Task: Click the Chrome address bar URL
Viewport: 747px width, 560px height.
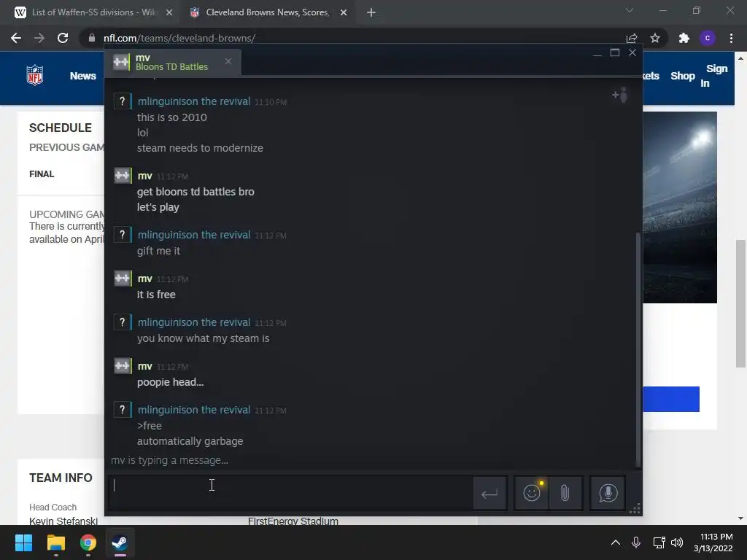Action: 179,38
